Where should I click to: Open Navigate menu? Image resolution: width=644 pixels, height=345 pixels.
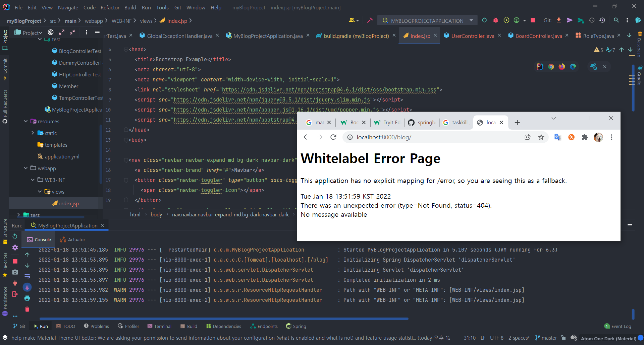click(68, 7)
